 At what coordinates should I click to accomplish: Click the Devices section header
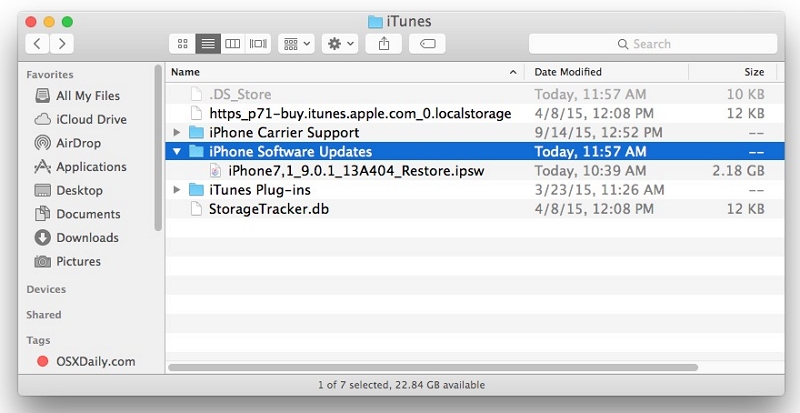pos(46,289)
